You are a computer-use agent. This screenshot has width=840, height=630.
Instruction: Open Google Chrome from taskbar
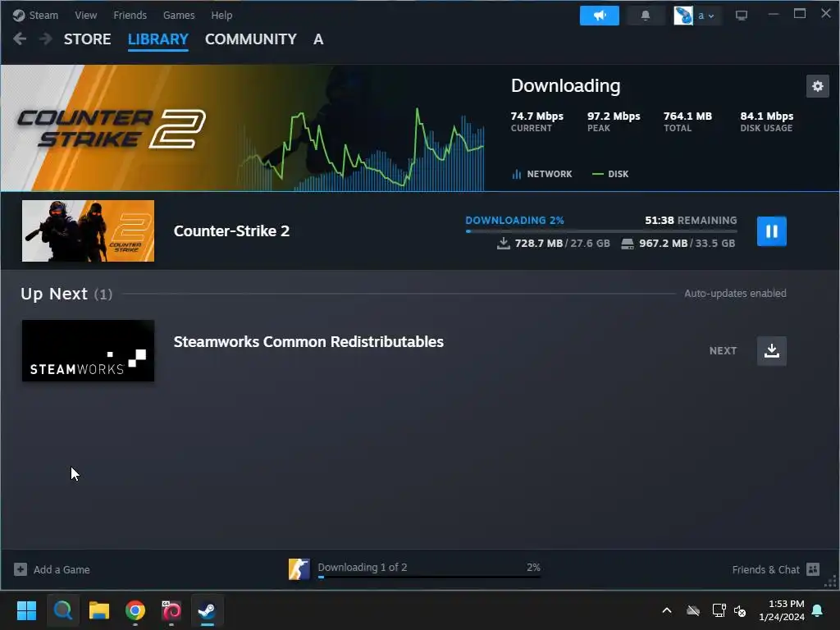pyautogui.click(x=135, y=610)
